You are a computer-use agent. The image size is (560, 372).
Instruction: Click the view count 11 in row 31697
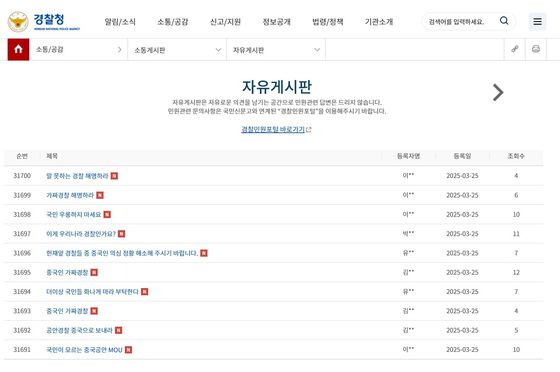[x=516, y=234]
